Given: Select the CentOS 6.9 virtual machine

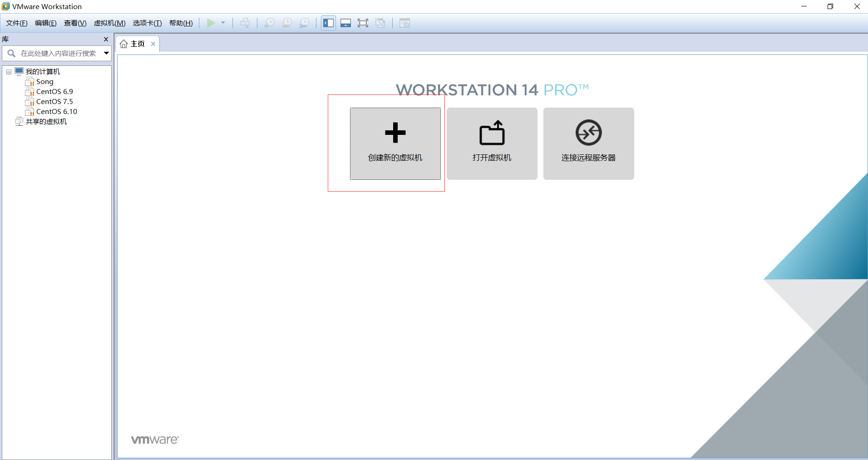Looking at the screenshot, I should point(54,92).
